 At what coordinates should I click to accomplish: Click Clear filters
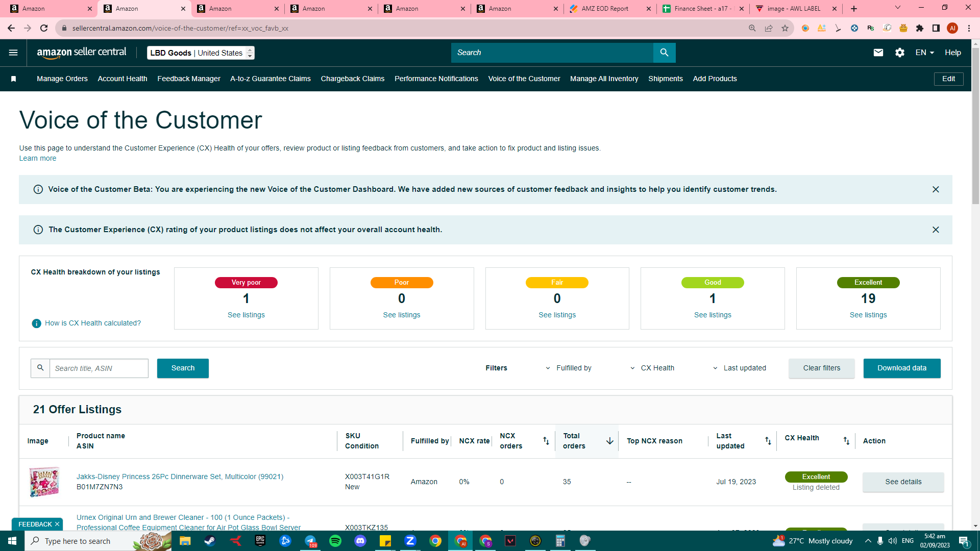point(822,368)
